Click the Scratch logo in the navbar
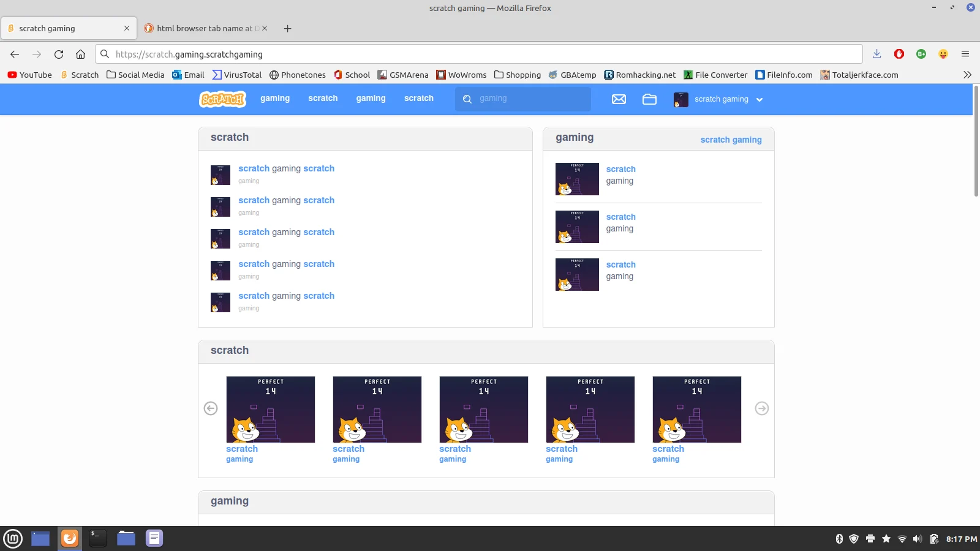 coord(222,99)
